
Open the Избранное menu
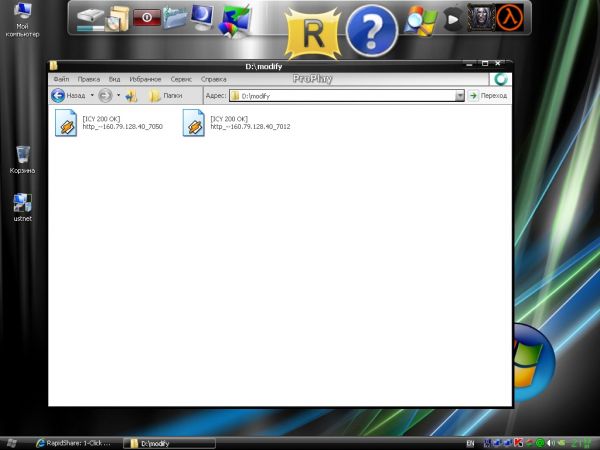[x=145, y=79]
